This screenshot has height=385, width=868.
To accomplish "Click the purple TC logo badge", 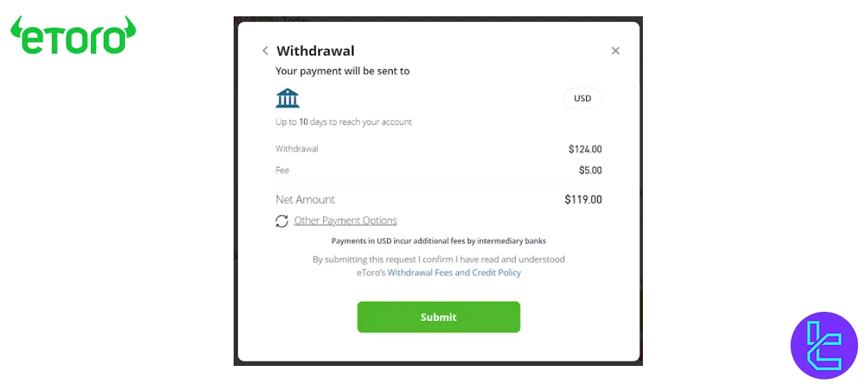I will [x=824, y=346].
